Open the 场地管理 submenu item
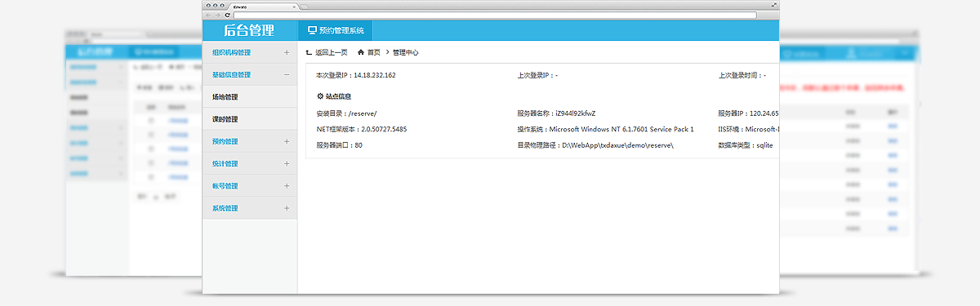 tap(250, 97)
